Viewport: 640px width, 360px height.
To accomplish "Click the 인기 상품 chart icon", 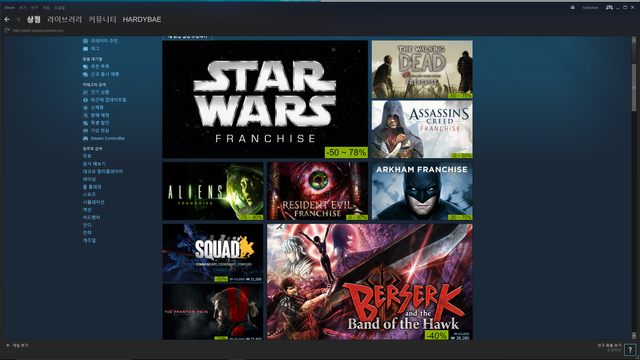I will tap(85, 92).
